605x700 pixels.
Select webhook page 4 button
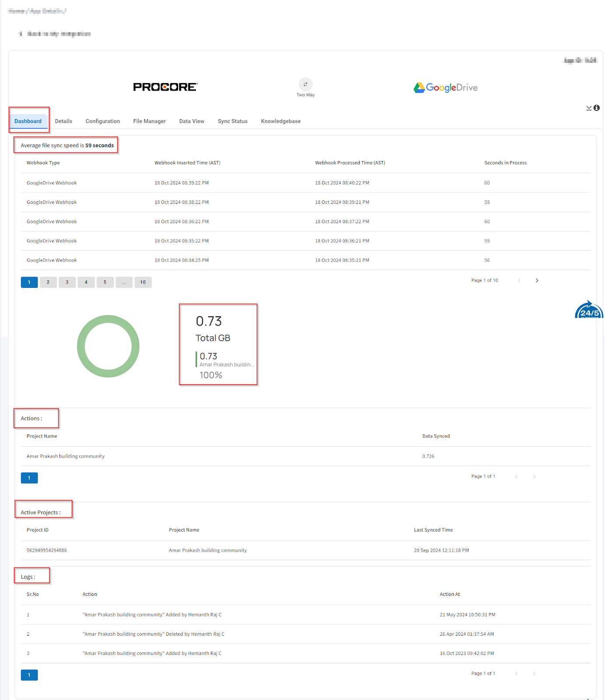[86, 282]
